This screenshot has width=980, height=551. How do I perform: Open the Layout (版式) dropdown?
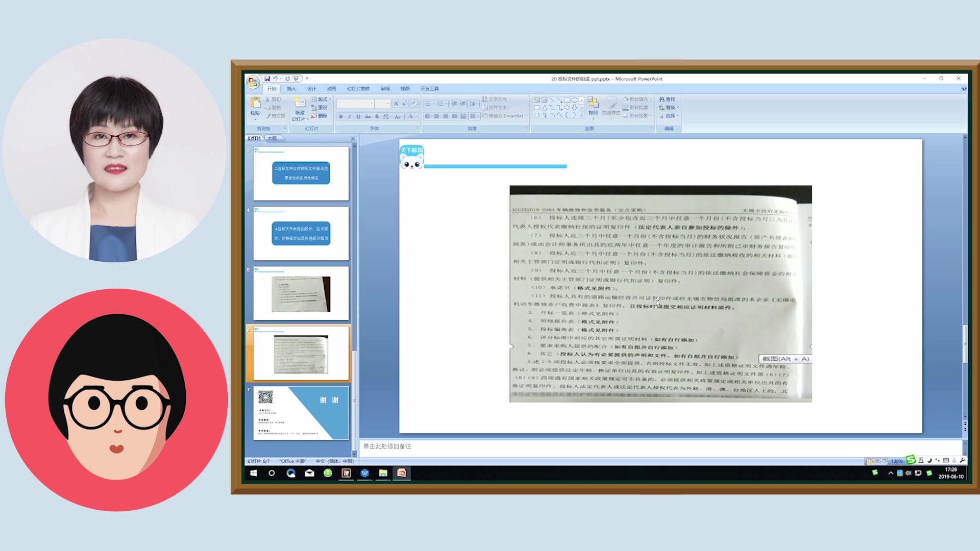click(x=323, y=99)
